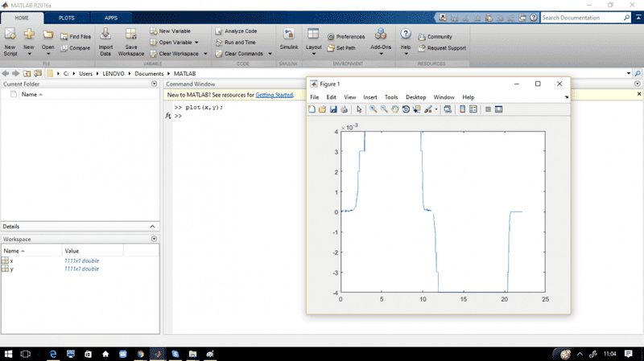Select the Zoom In tool in Figure 1
The width and height of the screenshot is (644, 361).
[374, 109]
